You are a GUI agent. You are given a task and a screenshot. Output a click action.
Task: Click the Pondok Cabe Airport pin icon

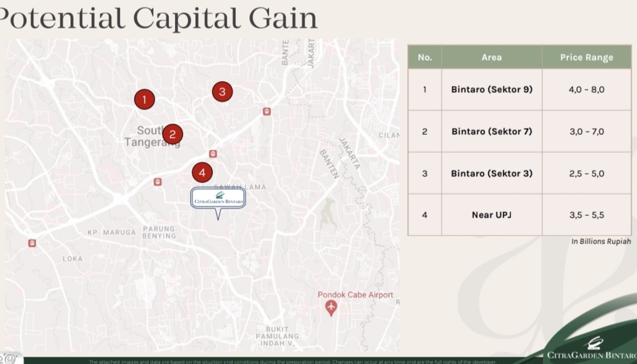point(331,307)
